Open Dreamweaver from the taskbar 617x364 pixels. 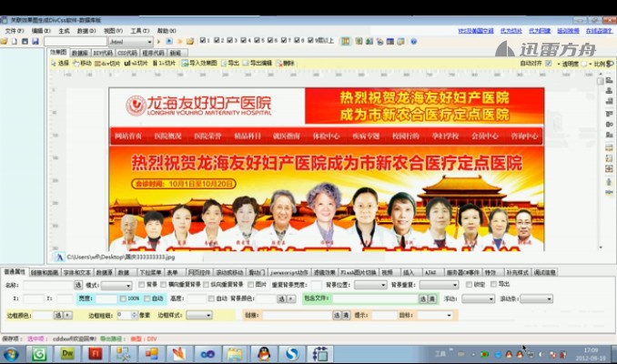(67, 354)
